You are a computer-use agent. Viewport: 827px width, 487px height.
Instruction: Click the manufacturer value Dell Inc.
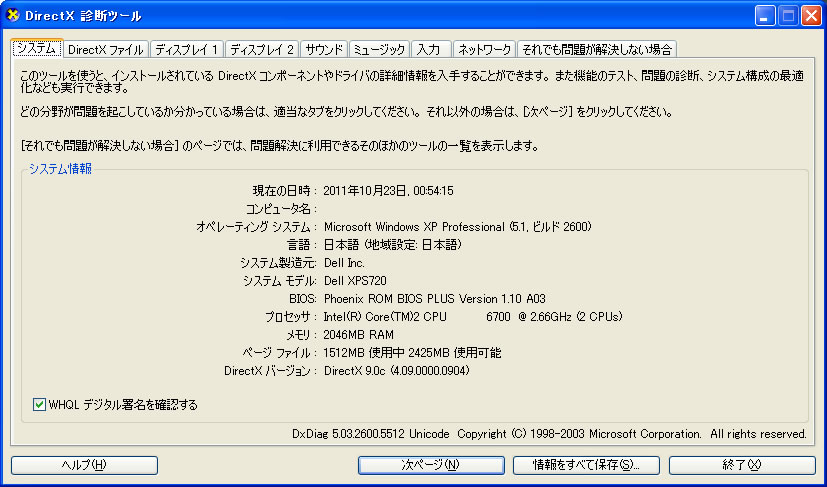[x=344, y=263]
